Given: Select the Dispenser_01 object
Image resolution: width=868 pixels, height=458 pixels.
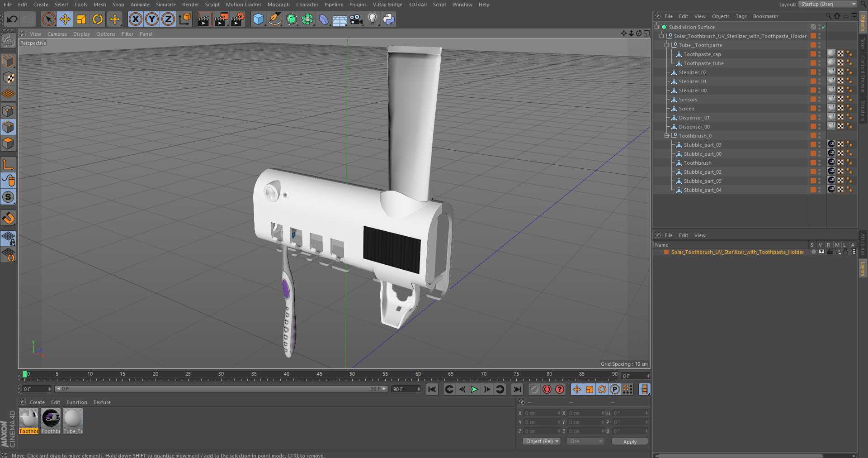Looking at the screenshot, I should point(694,118).
